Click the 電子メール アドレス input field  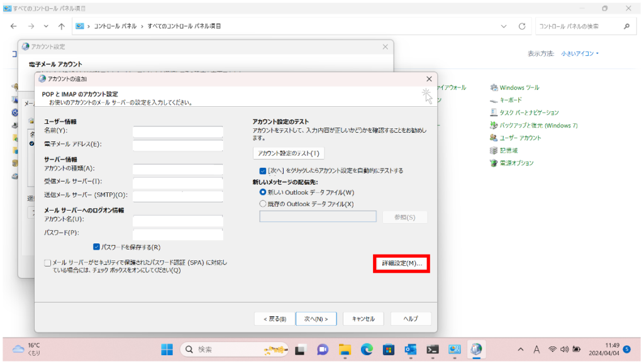(x=178, y=145)
